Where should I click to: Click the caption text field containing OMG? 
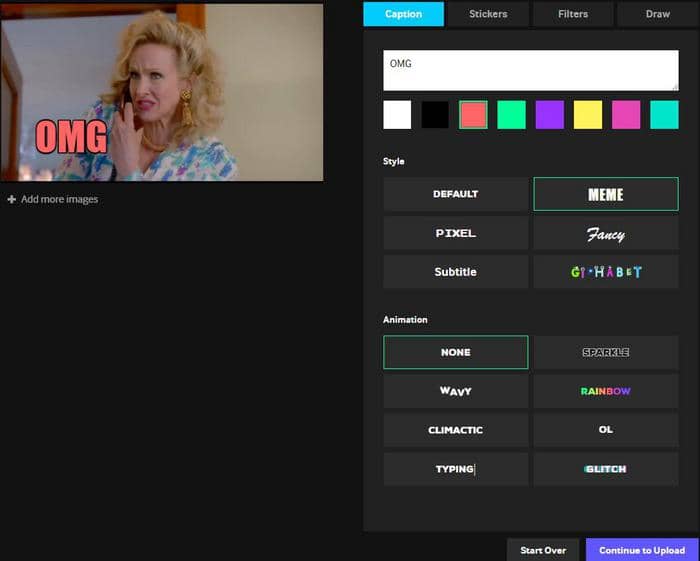[531, 71]
